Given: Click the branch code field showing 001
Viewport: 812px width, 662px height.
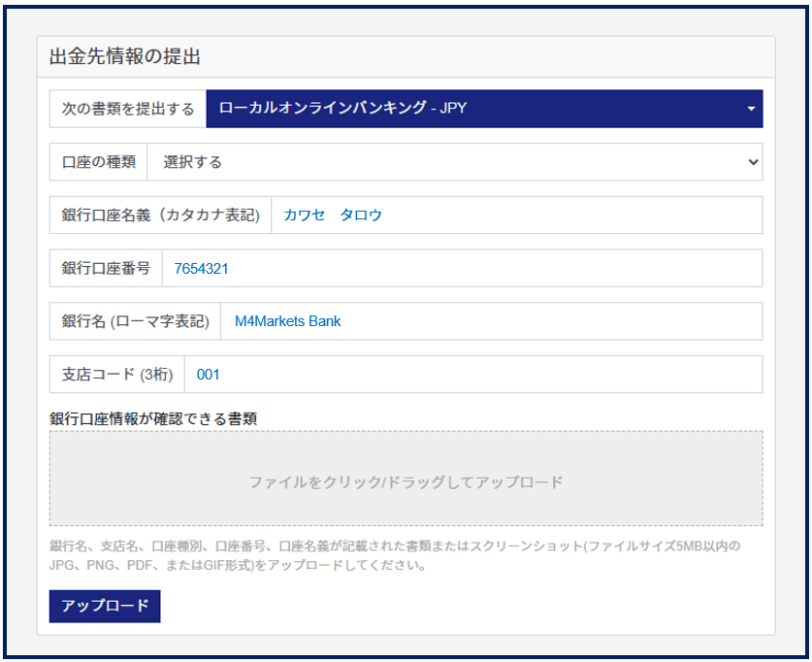Looking at the screenshot, I should click(473, 375).
